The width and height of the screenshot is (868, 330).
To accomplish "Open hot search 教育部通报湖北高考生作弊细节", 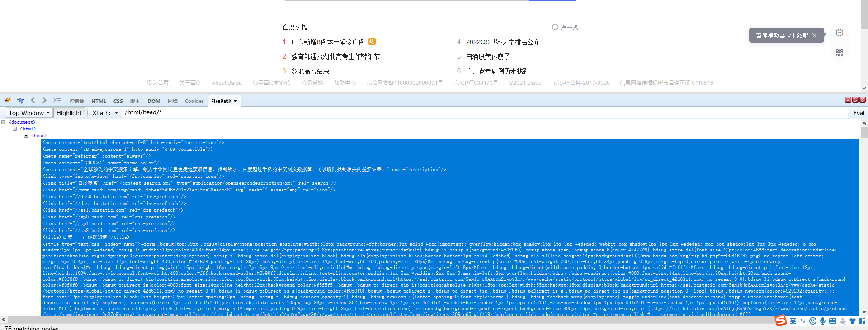I will pyautogui.click(x=335, y=56).
